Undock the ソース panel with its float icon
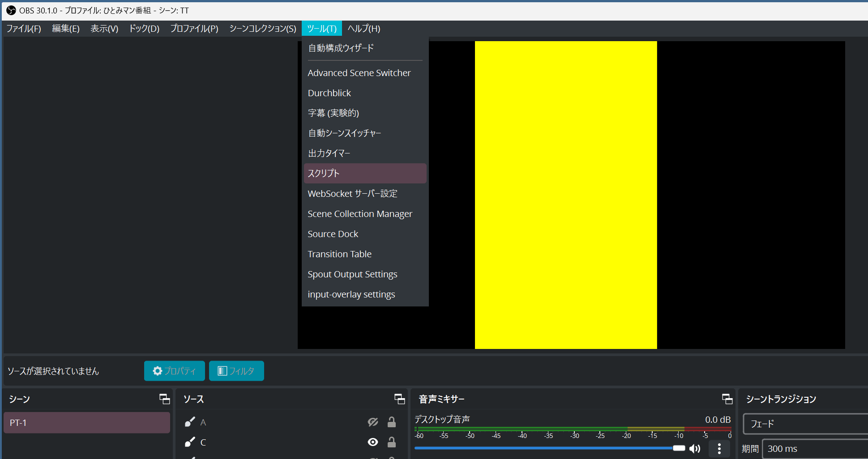 399,399
